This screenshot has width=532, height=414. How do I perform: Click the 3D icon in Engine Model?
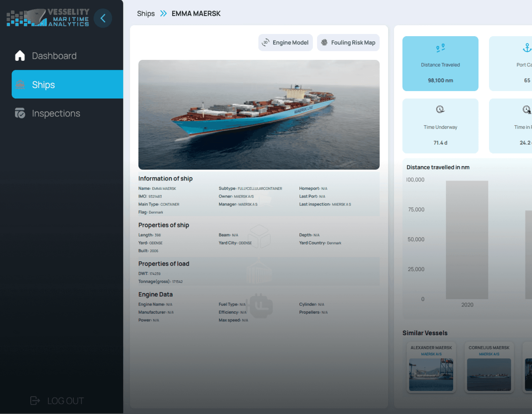tap(265, 42)
